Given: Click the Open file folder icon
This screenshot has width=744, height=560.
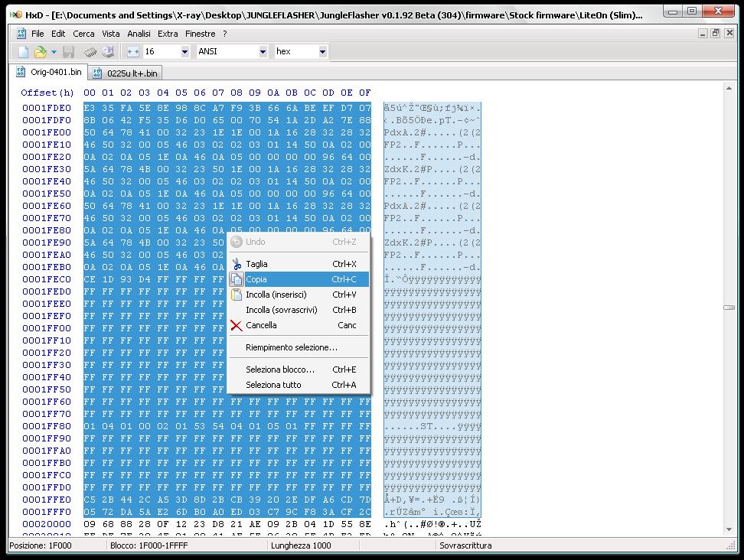Looking at the screenshot, I should [x=41, y=52].
